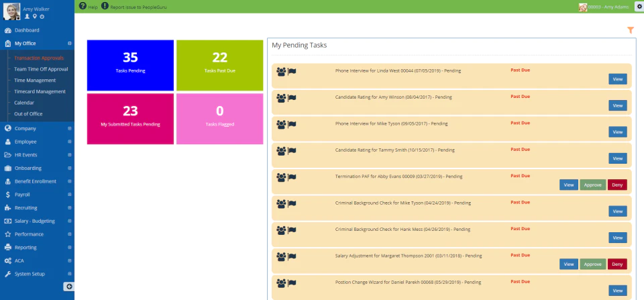The image size is (644, 300).
Task: Click the orange filter funnel icon
Action: 631,30
